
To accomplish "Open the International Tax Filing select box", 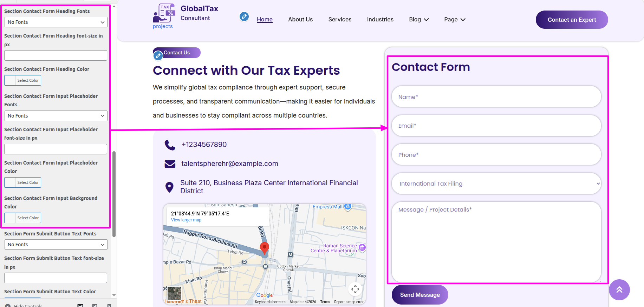I will (x=496, y=183).
